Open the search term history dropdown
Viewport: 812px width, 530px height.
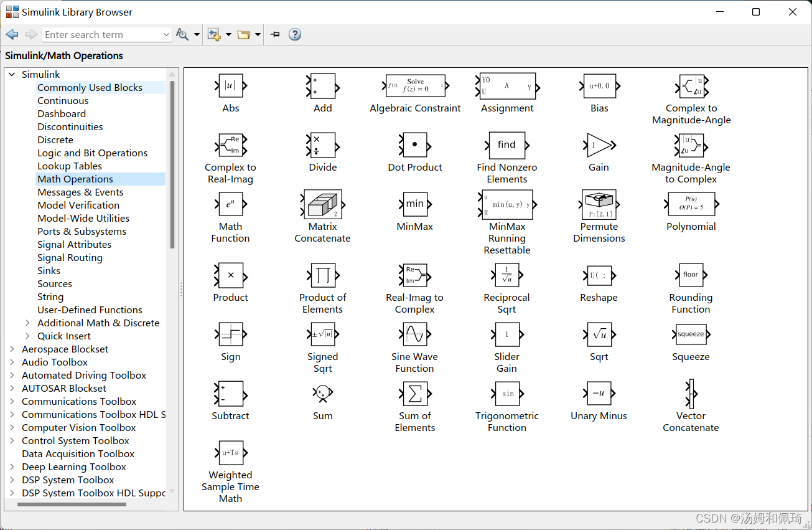[x=166, y=35]
